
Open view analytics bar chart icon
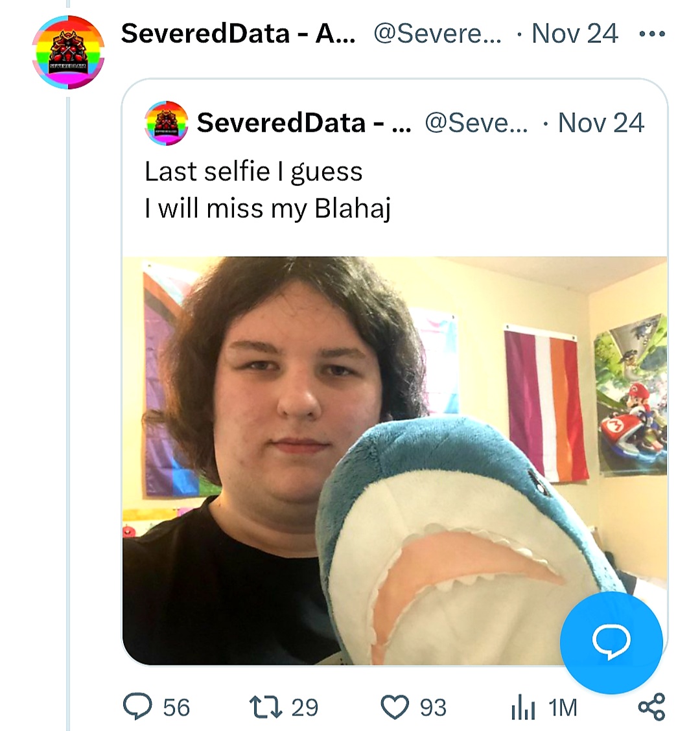(522, 708)
